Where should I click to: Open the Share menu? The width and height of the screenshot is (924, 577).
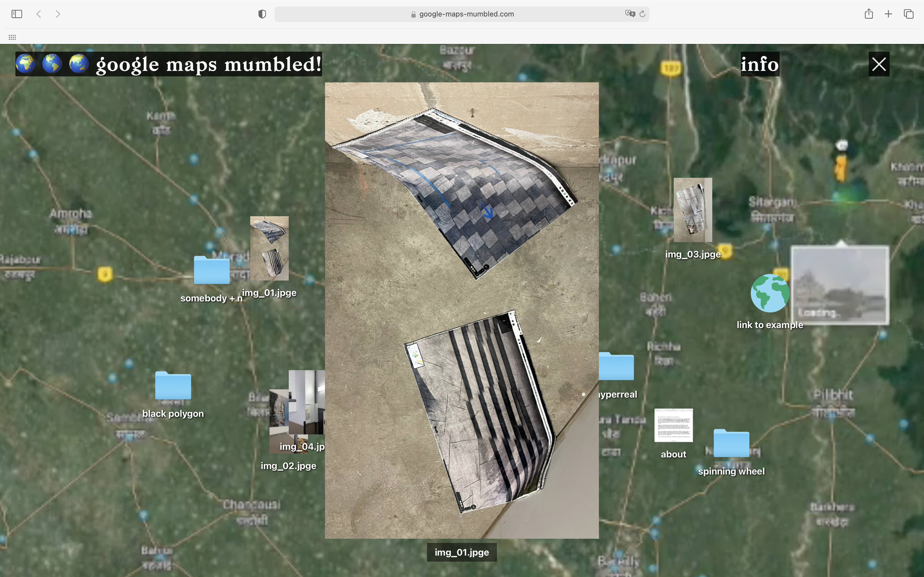click(869, 14)
